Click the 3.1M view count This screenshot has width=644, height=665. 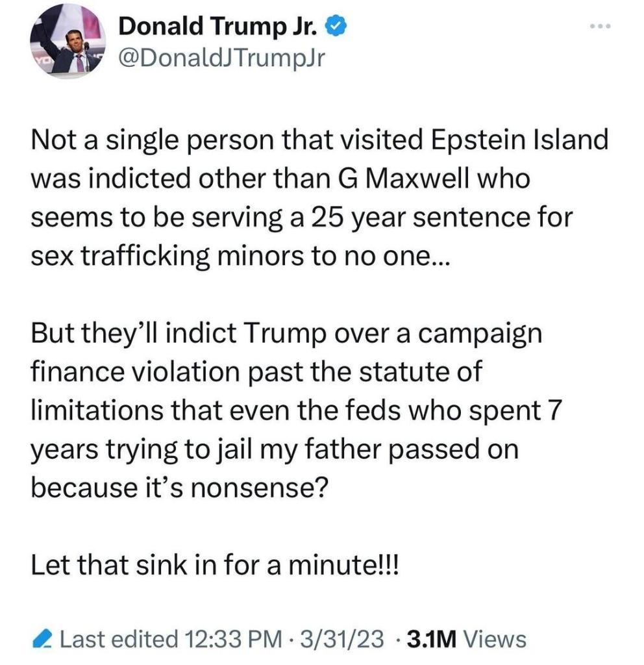click(x=433, y=640)
